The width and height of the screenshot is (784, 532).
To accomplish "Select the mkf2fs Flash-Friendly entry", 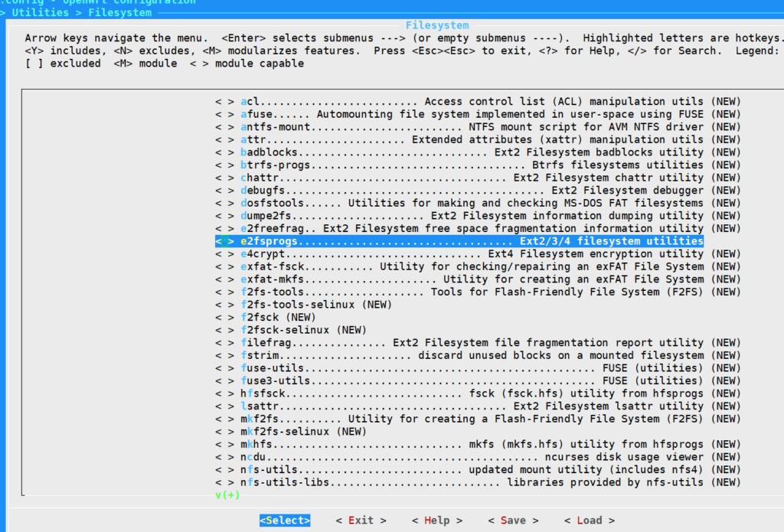I will 478,419.
